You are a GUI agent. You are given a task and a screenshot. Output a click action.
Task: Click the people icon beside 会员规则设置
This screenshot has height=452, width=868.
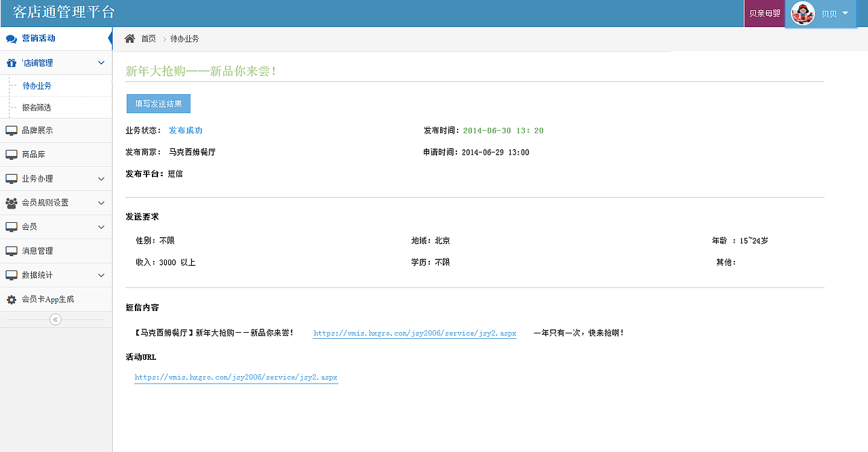point(11,203)
